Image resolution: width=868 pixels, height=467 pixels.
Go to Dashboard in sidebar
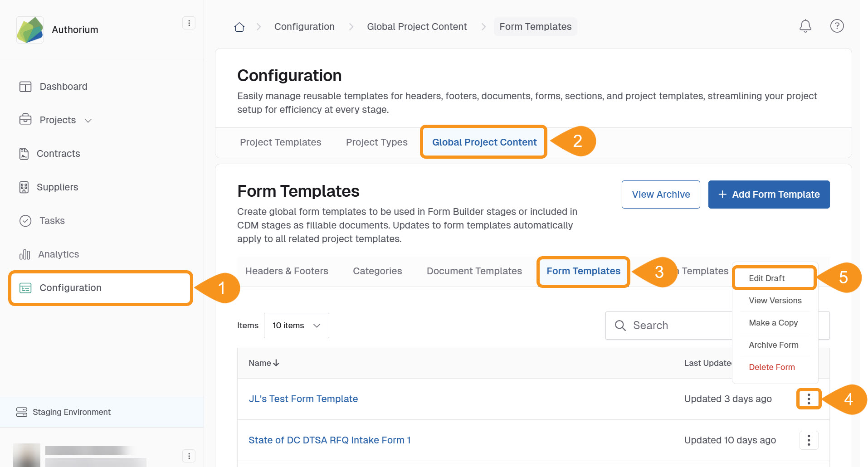coord(63,87)
